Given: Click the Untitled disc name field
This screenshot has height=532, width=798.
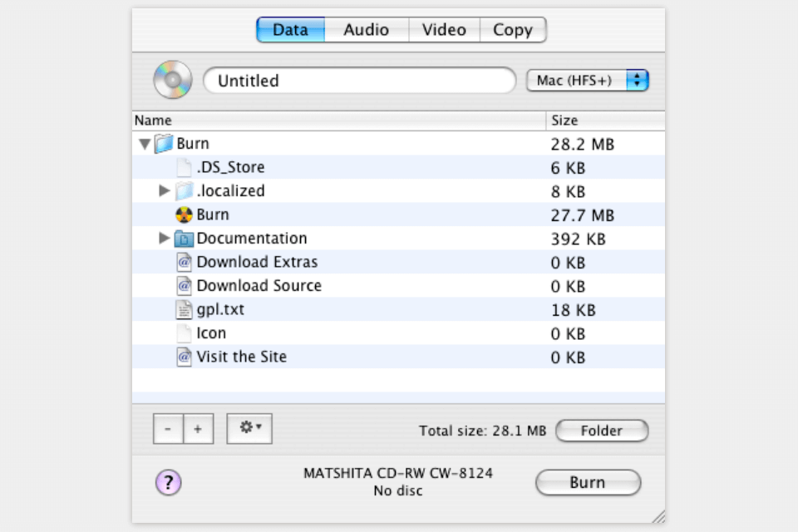Looking at the screenshot, I should (x=359, y=81).
